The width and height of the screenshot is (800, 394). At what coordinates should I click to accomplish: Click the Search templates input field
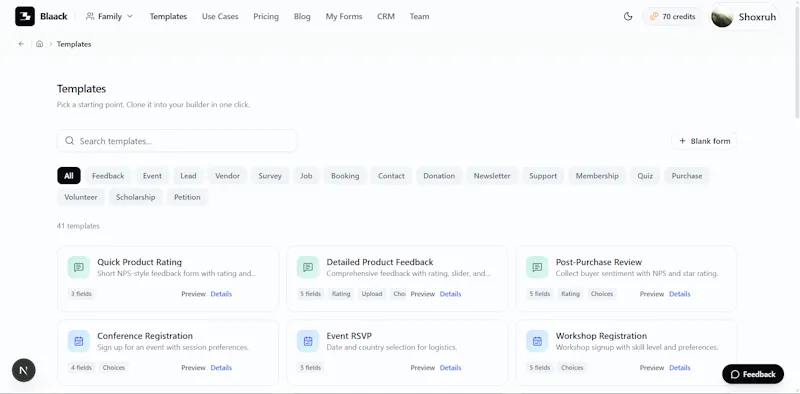[177, 141]
